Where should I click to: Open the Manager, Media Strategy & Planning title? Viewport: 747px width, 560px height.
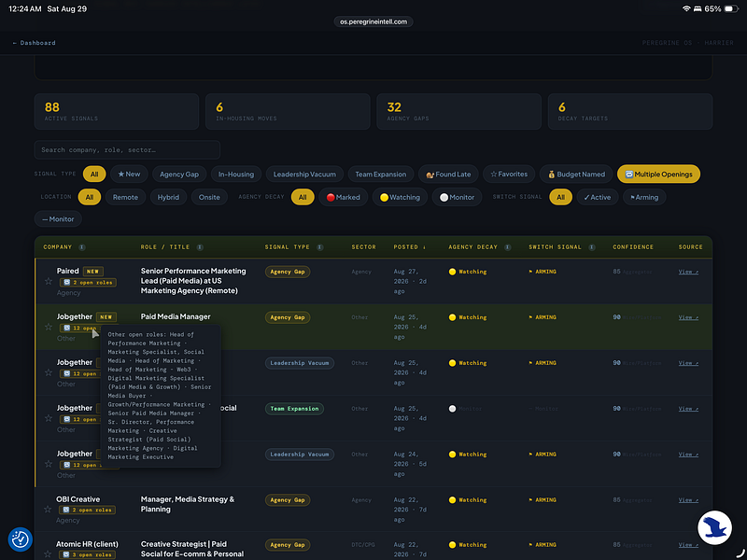(188, 504)
